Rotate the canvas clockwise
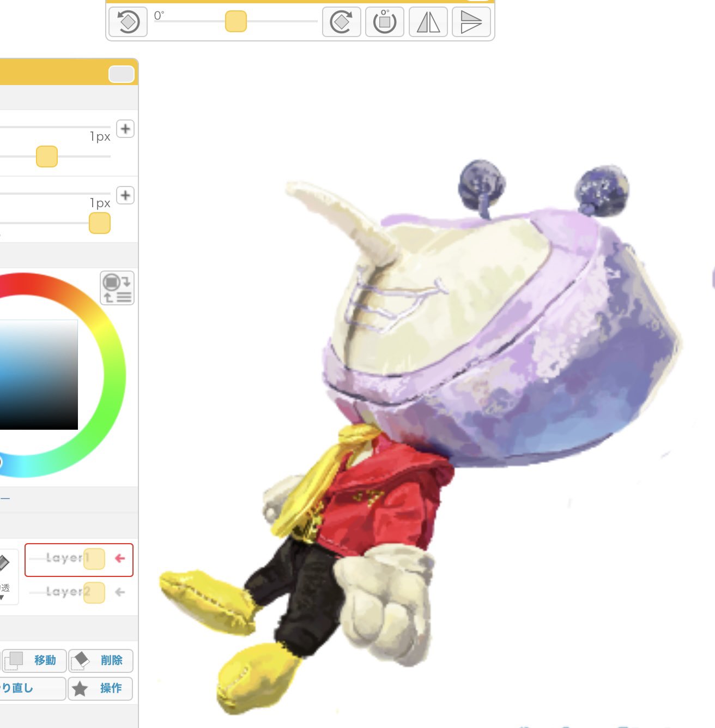The height and width of the screenshot is (728, 715). click(x=342, y=22)
